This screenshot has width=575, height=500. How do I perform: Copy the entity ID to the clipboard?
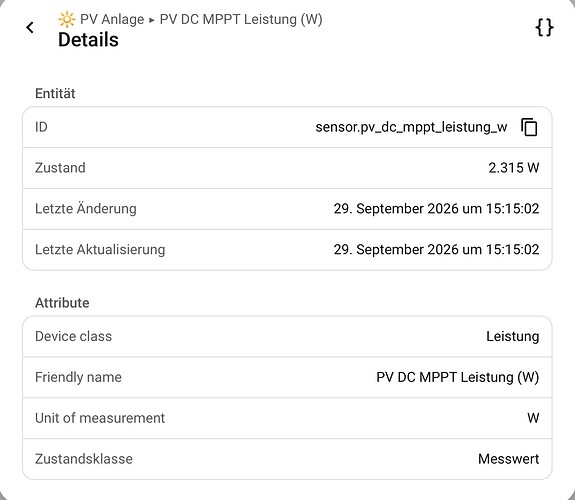529,127
